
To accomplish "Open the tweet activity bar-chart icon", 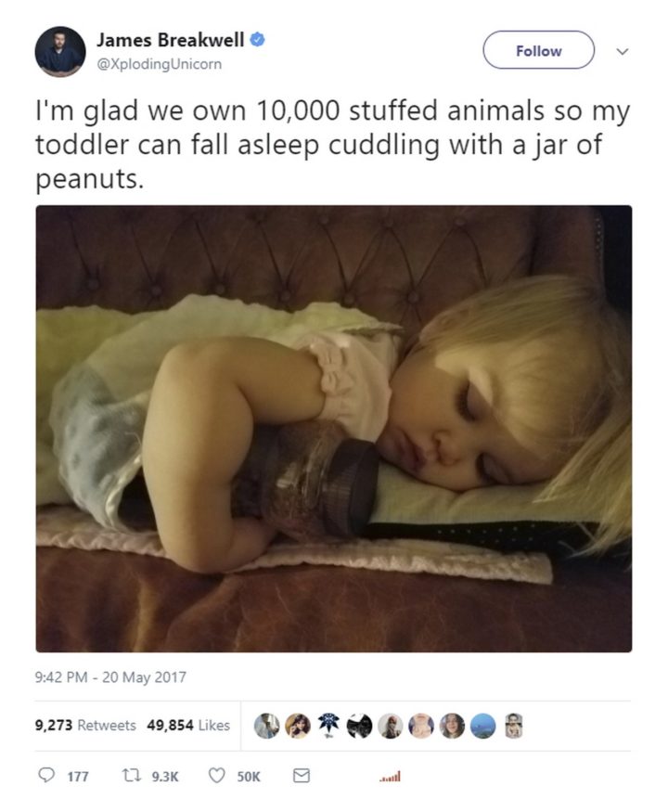I will pyautogui.click(x=390, y=777).
